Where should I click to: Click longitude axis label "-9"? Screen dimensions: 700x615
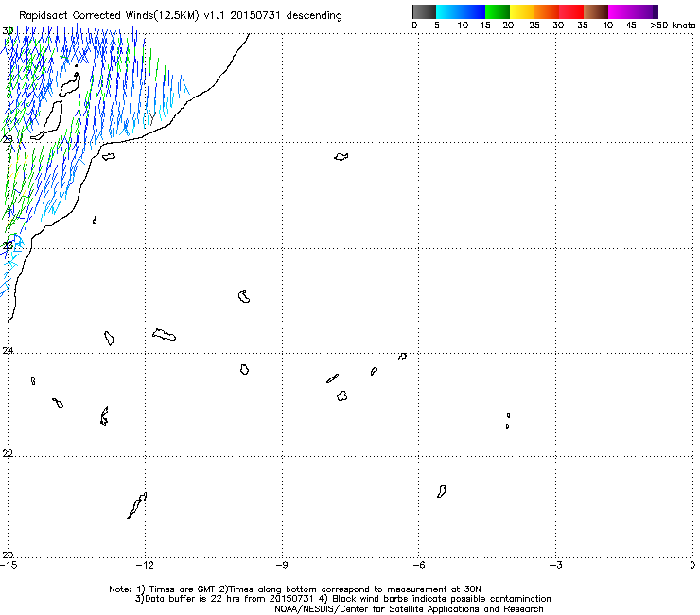[282, 565]
